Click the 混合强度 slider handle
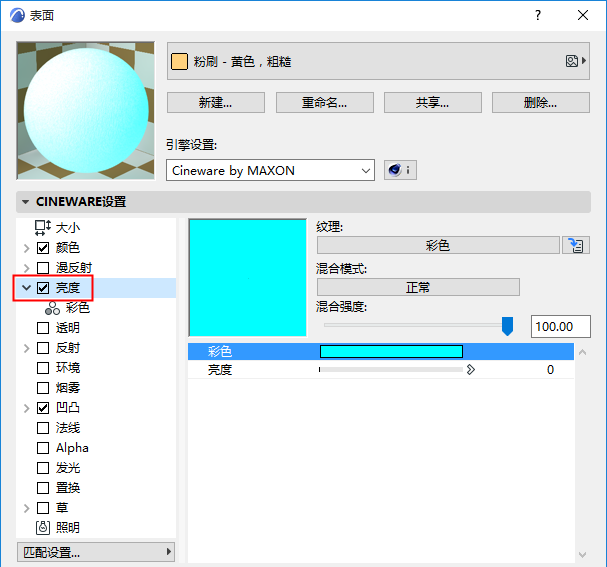This screenshot has height=567, width=607. tap(507, 326)
